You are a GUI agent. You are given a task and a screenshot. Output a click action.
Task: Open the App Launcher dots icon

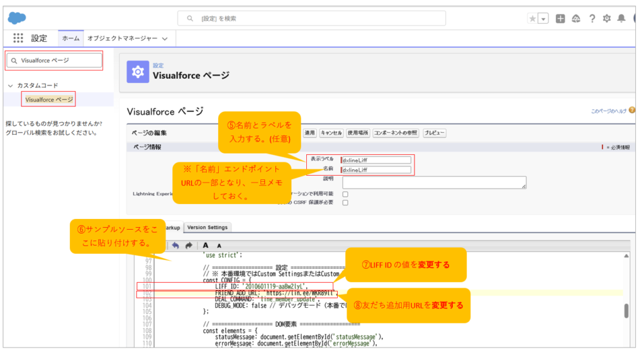pyautogui.click(x=18, y=38)
